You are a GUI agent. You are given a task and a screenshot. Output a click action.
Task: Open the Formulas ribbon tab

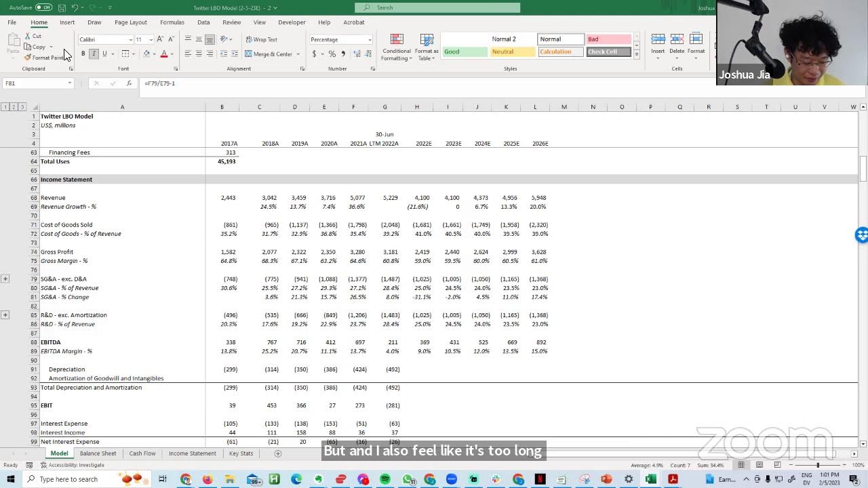[x=172, y=22]
